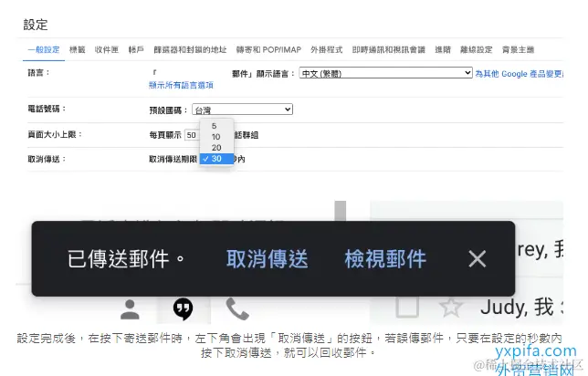Open 轉寄和 POP/IMAP tab
Viewport: 588px width, 376px height.
tap(268, 49)
